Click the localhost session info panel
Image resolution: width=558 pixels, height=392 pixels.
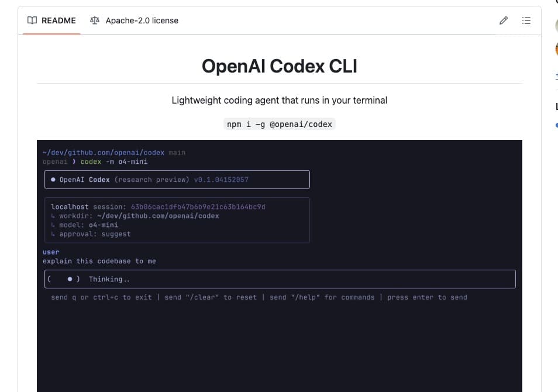point(177,220)
